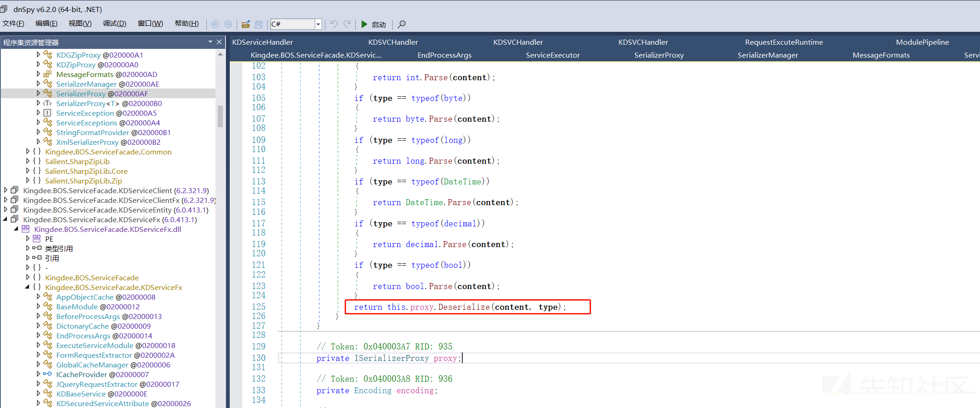Switch to the ModulePipeline tab
This screenshot has width=980, height=408.
tap(922, 42)
